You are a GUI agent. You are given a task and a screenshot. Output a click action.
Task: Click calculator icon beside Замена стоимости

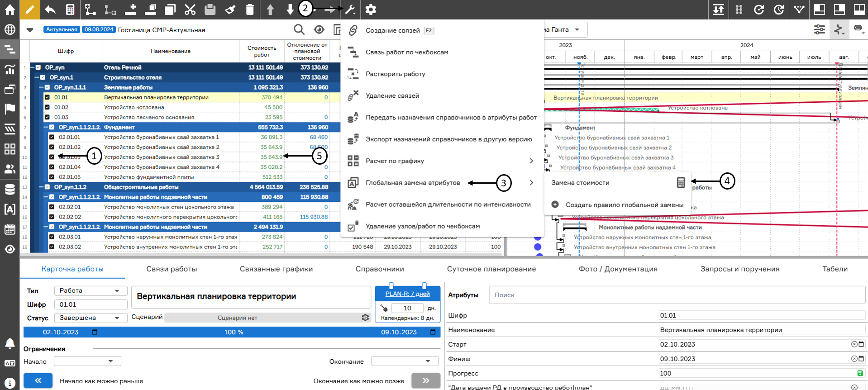[x=681, y=183]
